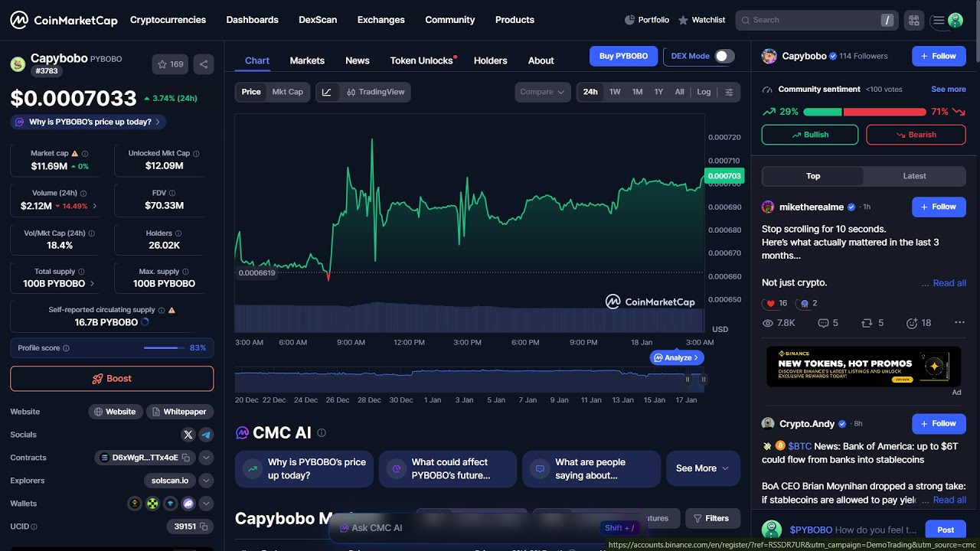
Task: Select the Mkt Cap chart toggle
Action: point(288,92)
